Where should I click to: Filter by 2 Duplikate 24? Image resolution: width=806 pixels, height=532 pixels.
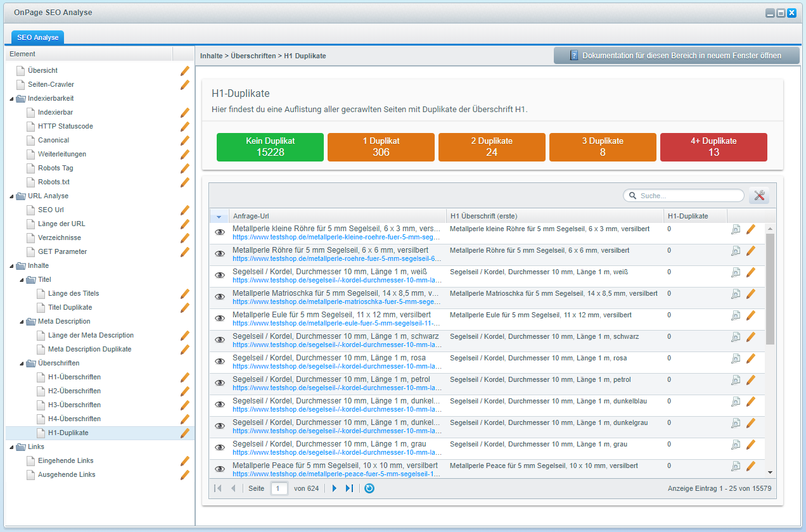(492, 147)
